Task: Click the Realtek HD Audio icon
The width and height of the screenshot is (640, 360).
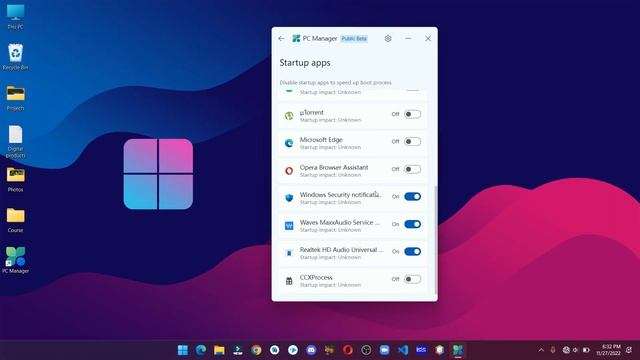Action: [x=289, y=253]
